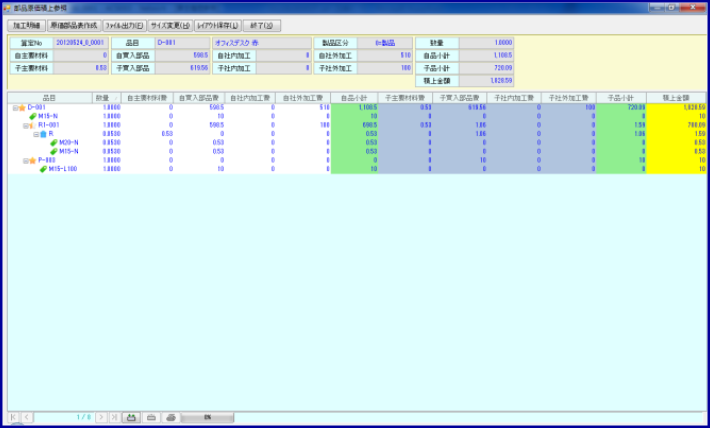Viewport: 710px width, 428px height.
Task: Save layout with レイアウト保存(L)
Action: 218,25
